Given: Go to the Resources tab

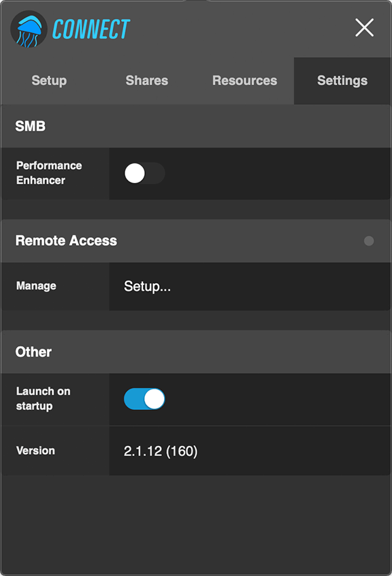Looking at the screenshot, I should coord(245,81).
